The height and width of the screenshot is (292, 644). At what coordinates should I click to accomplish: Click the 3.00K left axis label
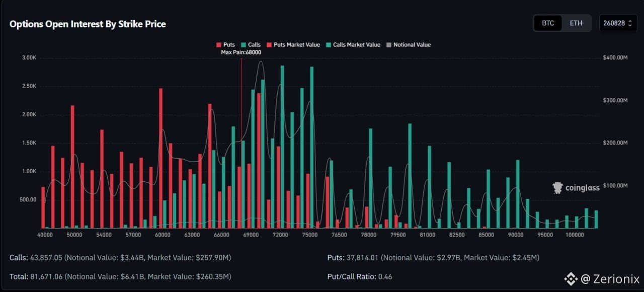pos(29,58)
